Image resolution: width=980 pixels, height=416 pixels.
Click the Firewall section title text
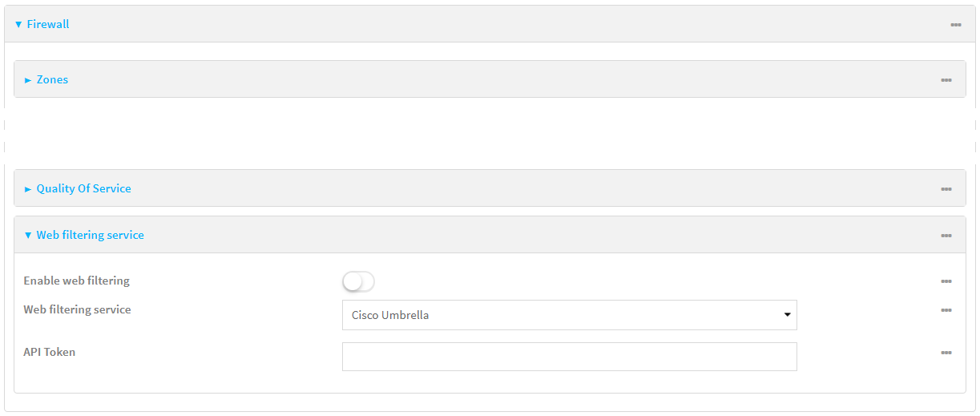[48, 25]
